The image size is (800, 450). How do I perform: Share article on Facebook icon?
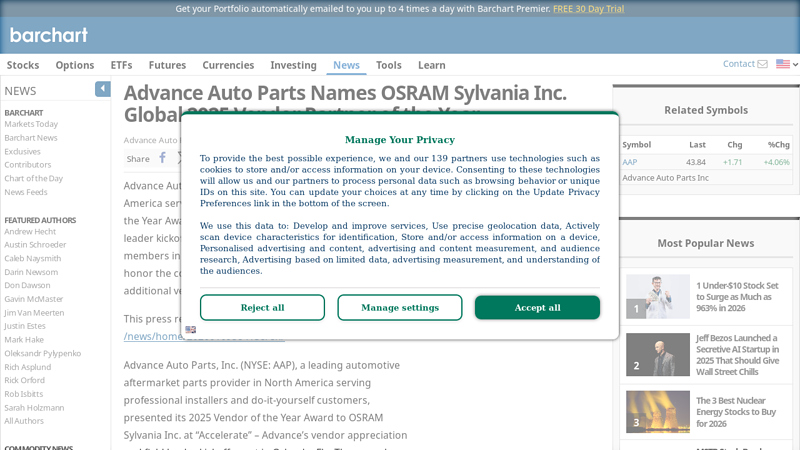(x=162, y=158)
